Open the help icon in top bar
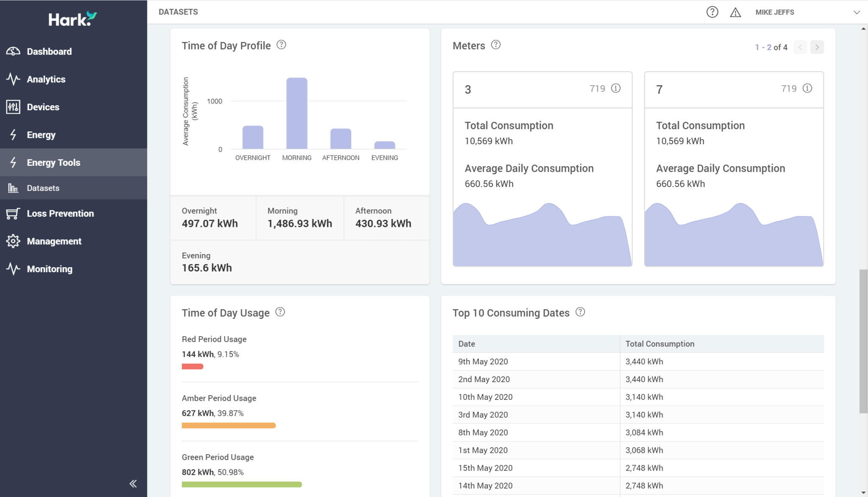 (x=712, y=12)
